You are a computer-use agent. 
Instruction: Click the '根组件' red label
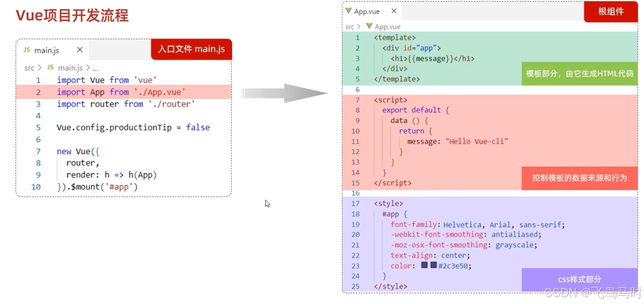(x=611, y=12)
